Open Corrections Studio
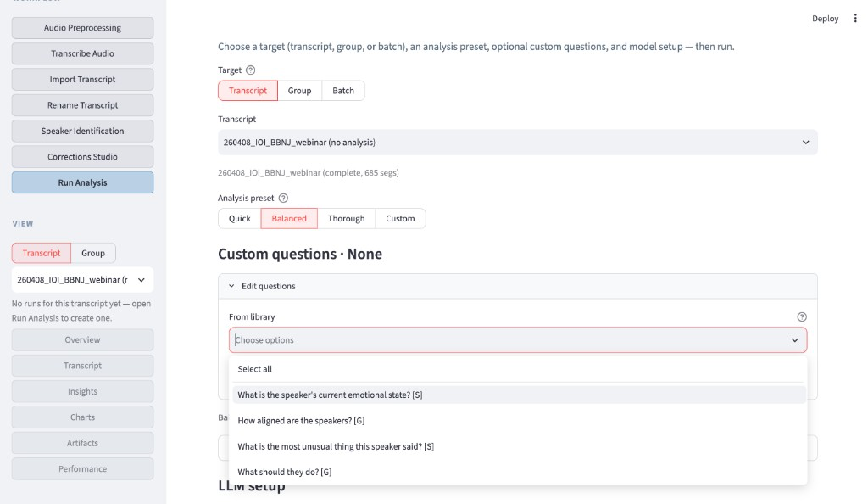The height and width of the screenshot is (504, 868). pyautogui.click(x=82, y=157)
